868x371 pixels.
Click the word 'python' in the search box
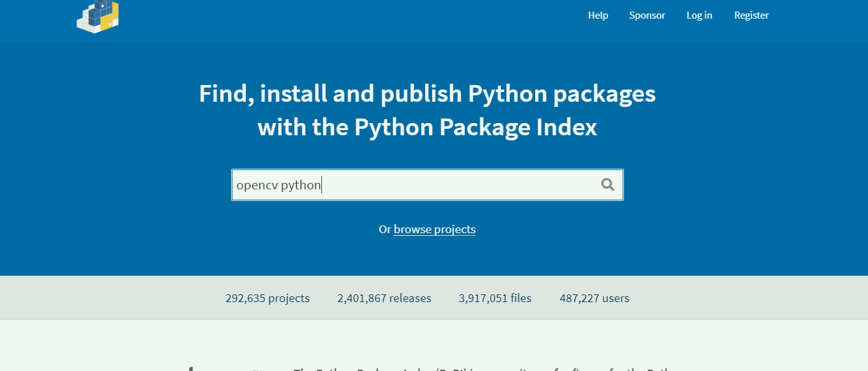300,185
